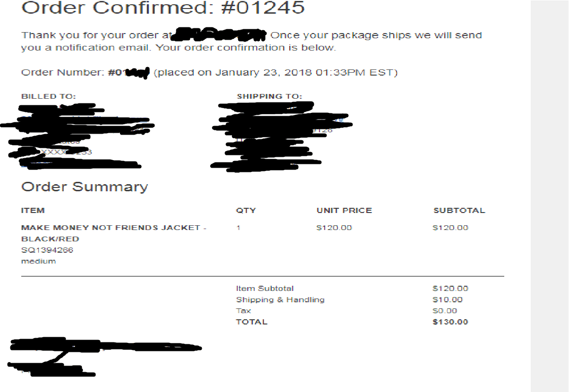Image resolution: width=569 pixels, height=392 pixels.
Task: Click the Order Confirmed #01245 heading
Action: pos(163,8)
